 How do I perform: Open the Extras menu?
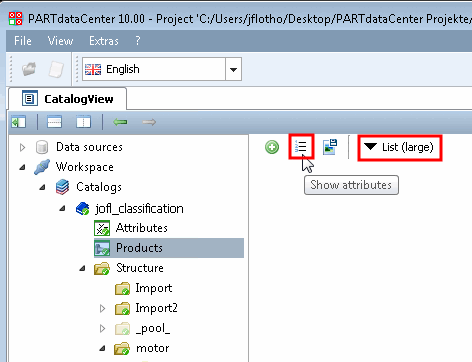point(104,41)
